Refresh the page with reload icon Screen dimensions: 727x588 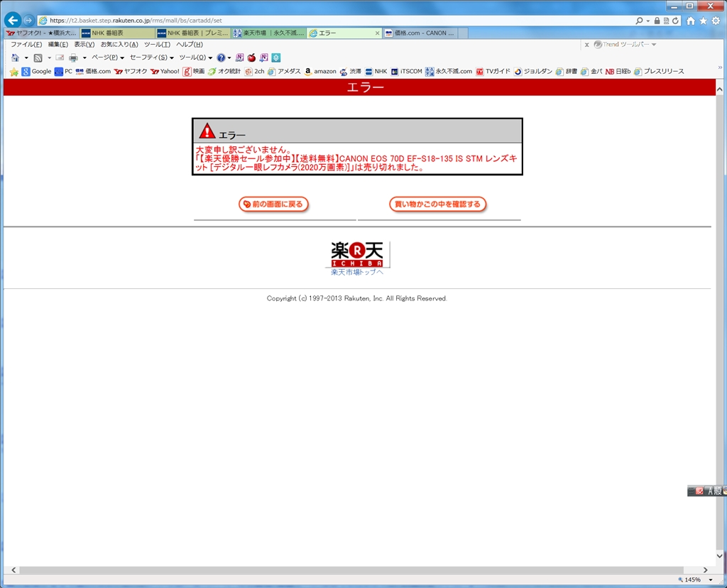click(676, 21)
